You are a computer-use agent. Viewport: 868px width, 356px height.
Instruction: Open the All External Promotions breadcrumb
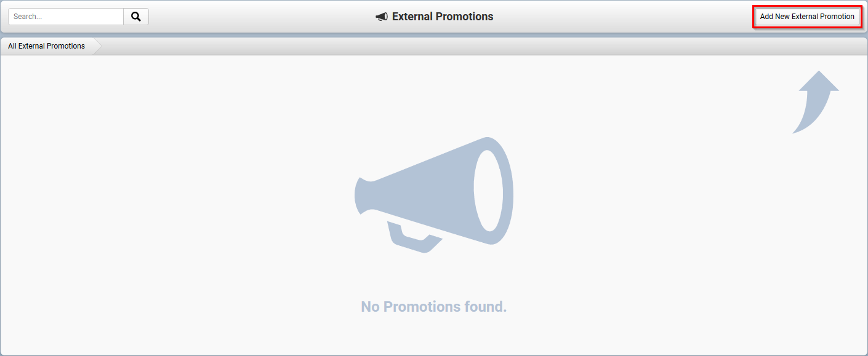tap(47, 46)
